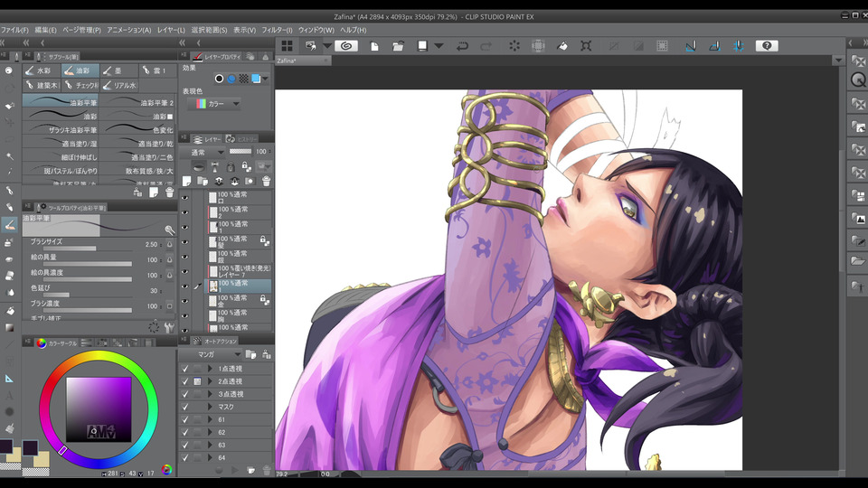Open the canvas tab list dropdown arrow
The height and width of the screenshot is (488, 868).
pyautogui.click(x=838, y=61)
